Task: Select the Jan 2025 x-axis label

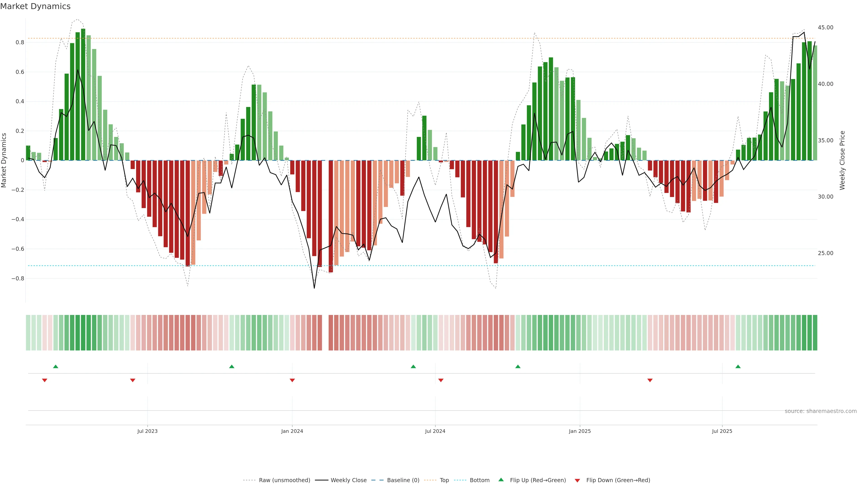Action: pyautogui.click(x=580, y=432)
